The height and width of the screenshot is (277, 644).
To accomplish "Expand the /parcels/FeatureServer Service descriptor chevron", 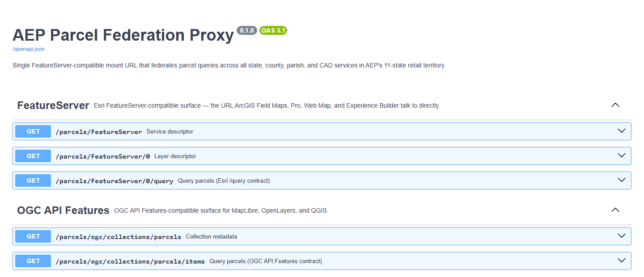I will click(621, 131).
